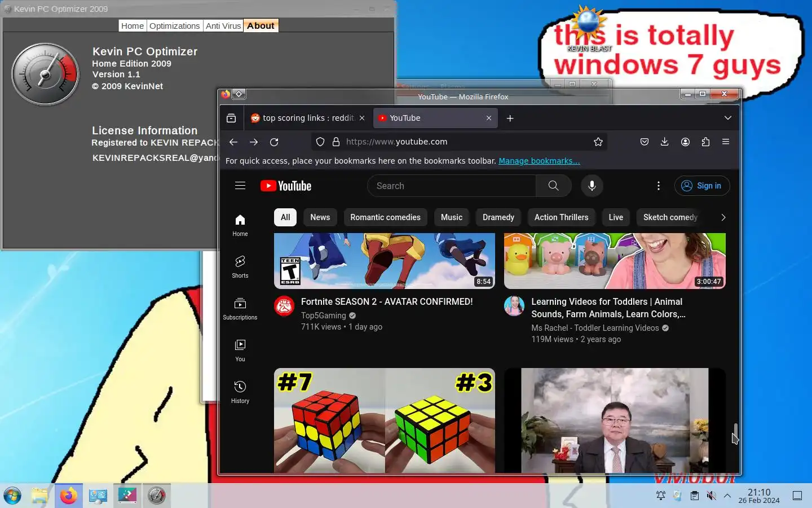Go to Home in YouTube sidebar

(240, 225)
